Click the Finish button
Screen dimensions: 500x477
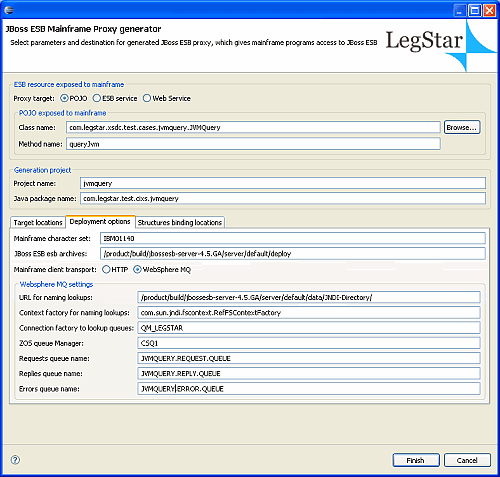[416, 460]
